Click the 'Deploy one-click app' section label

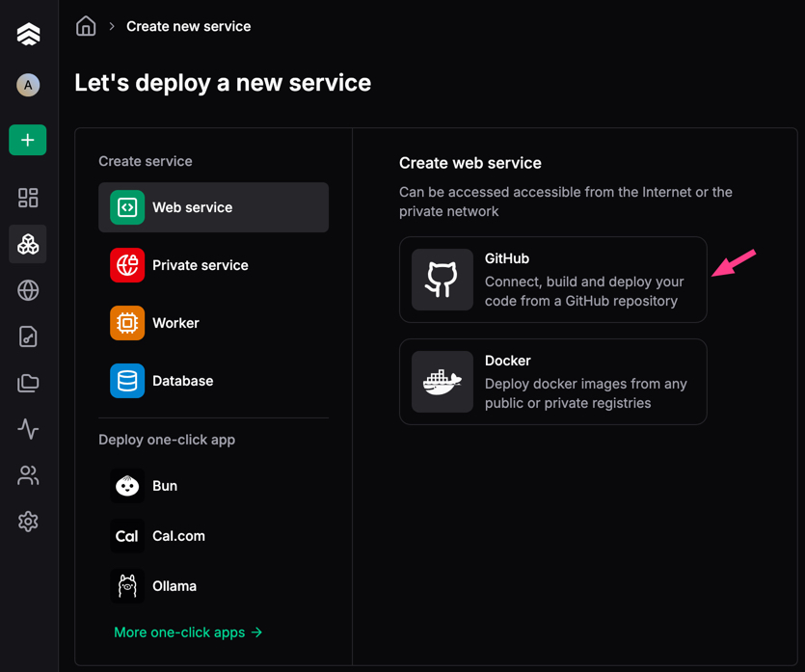[167, 440]
